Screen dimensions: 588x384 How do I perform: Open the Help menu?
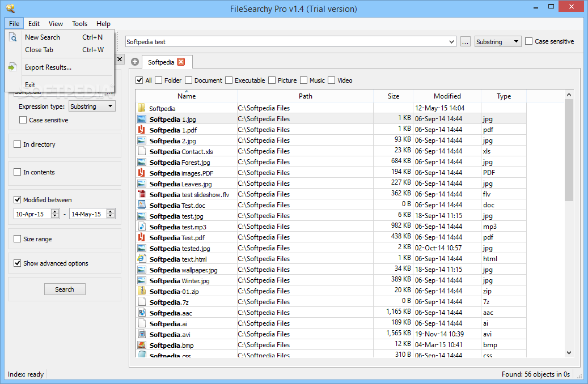[103, 24]
